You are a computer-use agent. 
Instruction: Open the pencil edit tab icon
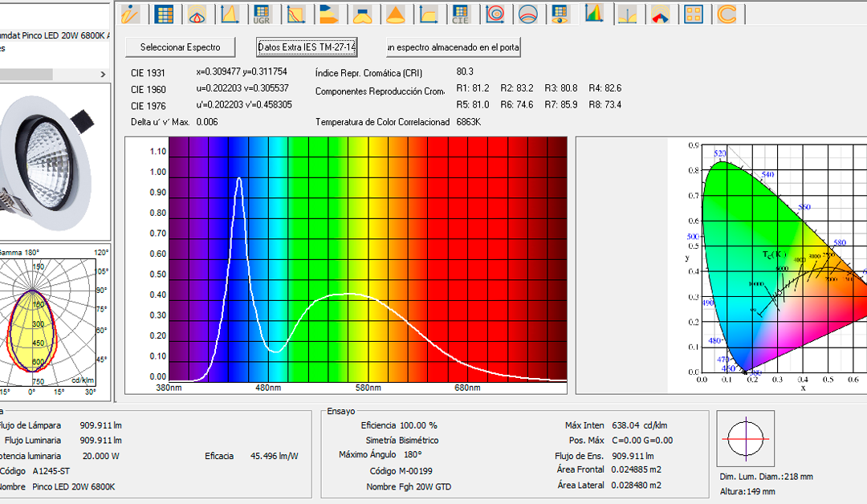click(x=130, y=14)
